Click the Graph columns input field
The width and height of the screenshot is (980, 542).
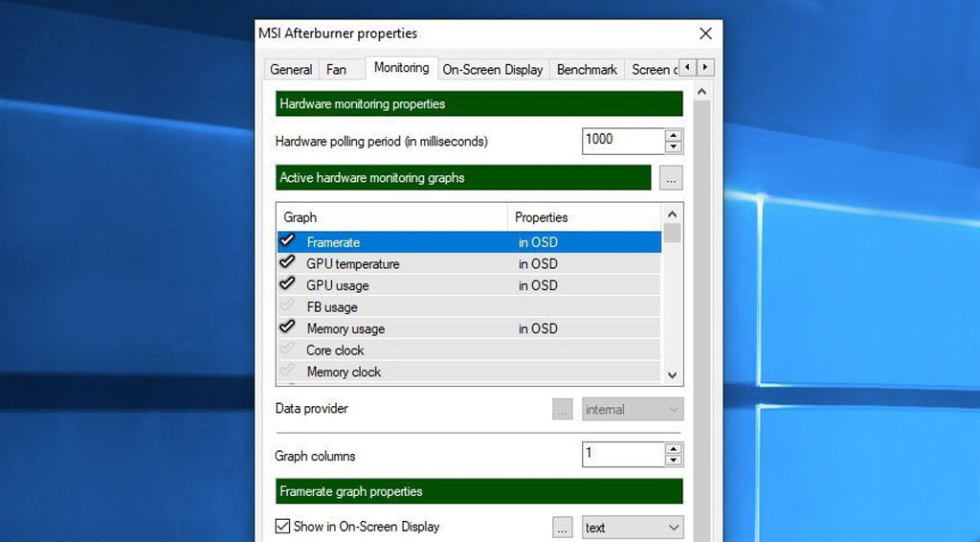click(x=622, y=455)
